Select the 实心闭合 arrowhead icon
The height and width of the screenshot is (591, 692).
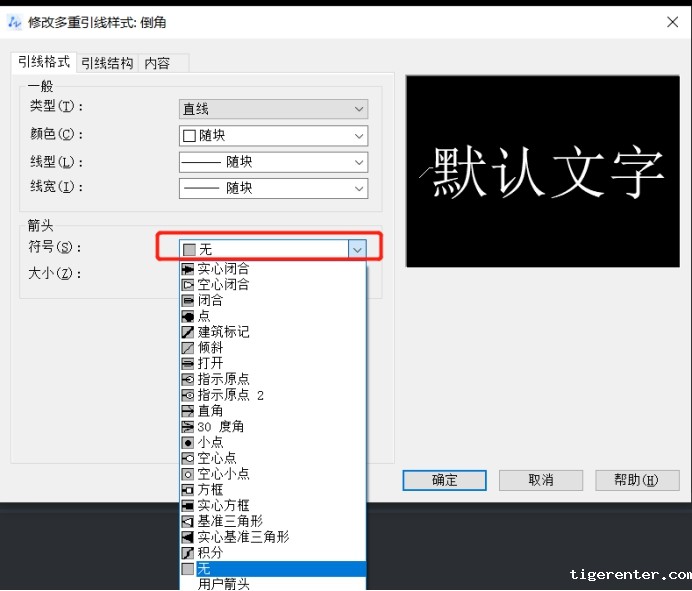point(188,269)
